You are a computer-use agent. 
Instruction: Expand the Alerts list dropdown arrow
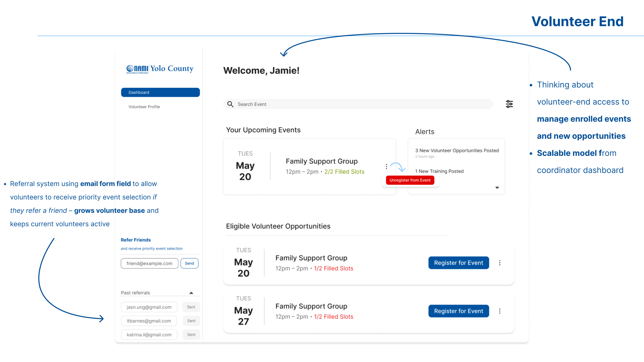click(x=497, y=188)
